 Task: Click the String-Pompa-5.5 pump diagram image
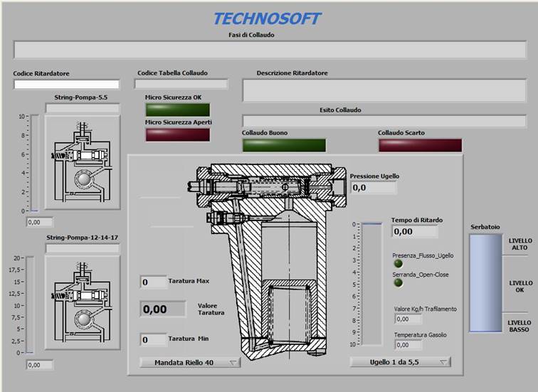tap(83, 162)
